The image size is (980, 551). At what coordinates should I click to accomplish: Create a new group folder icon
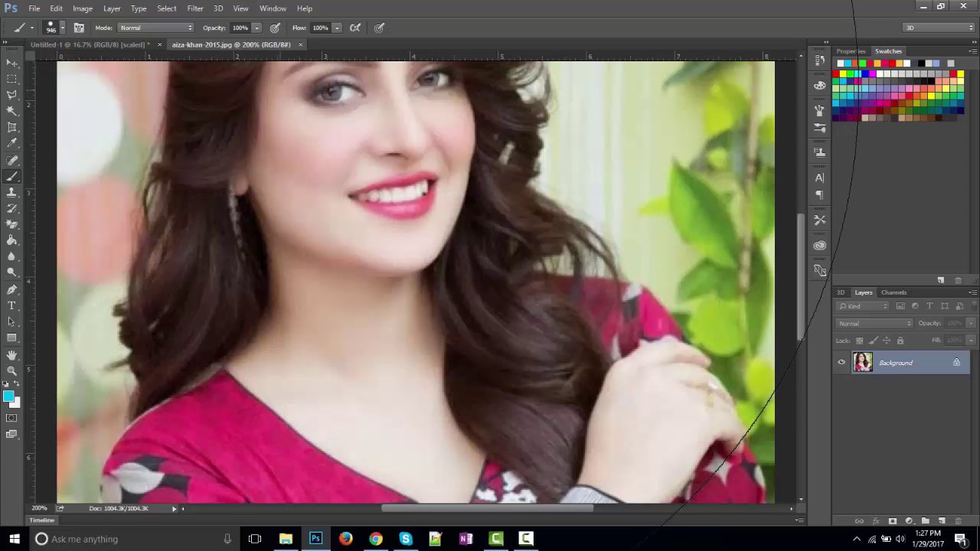[925, 521]
